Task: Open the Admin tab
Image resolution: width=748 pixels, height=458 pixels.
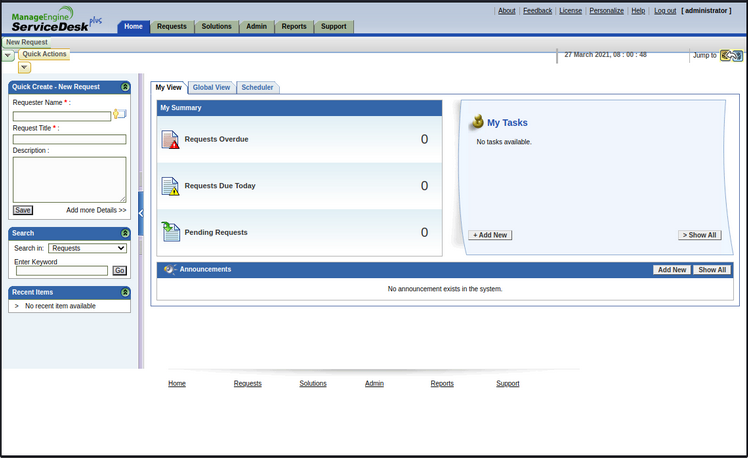Action: [254, 26]
